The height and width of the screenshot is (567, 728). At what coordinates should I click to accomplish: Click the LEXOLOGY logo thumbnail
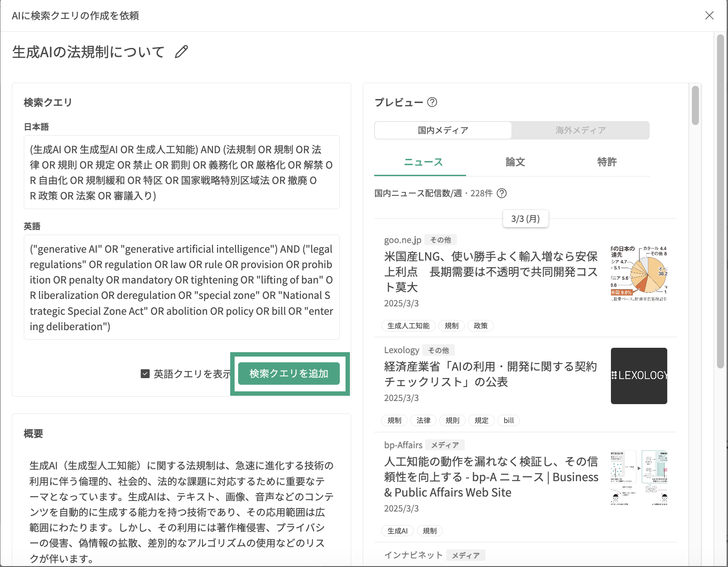pyautogui.click(x=639, y=376)
